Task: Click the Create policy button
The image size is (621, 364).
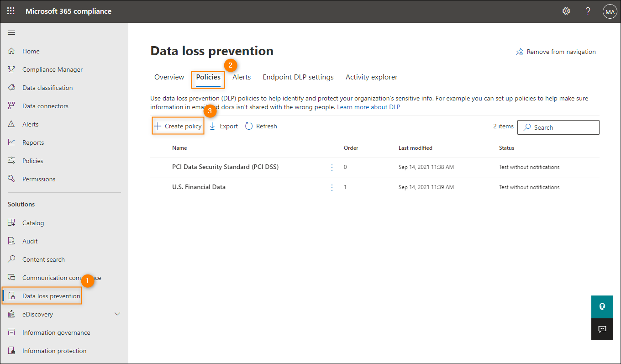Action: tap(178, 126)
